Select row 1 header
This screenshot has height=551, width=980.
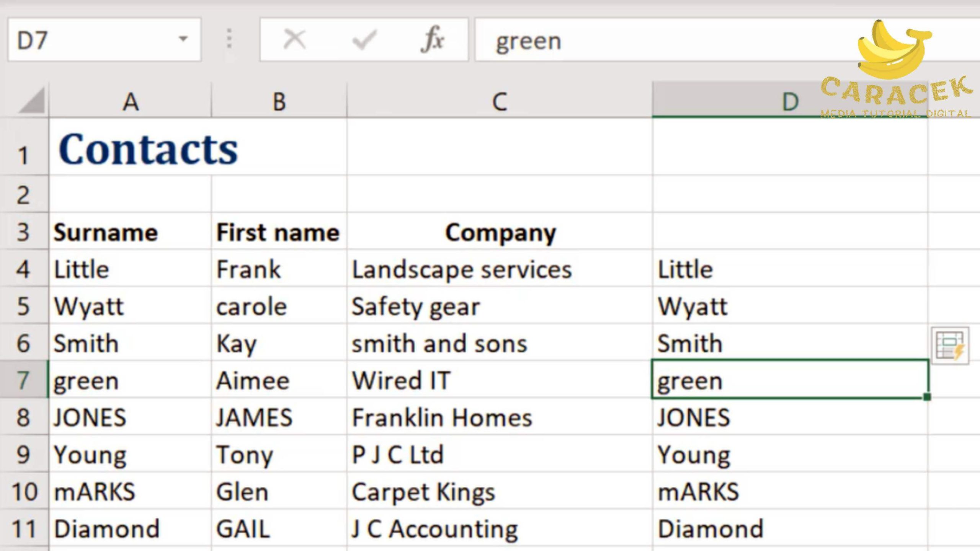tap(24, 147)
